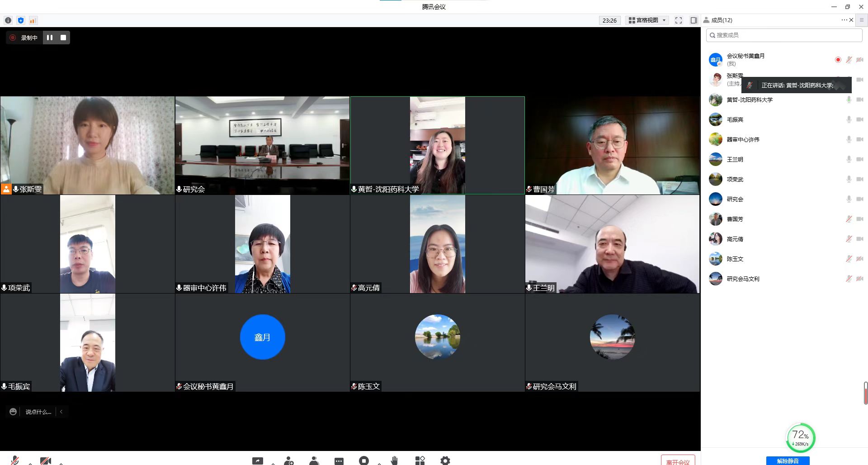The image size is (868, 465).
Task: Open the members panel more options
Action: [x=844, y=20]
